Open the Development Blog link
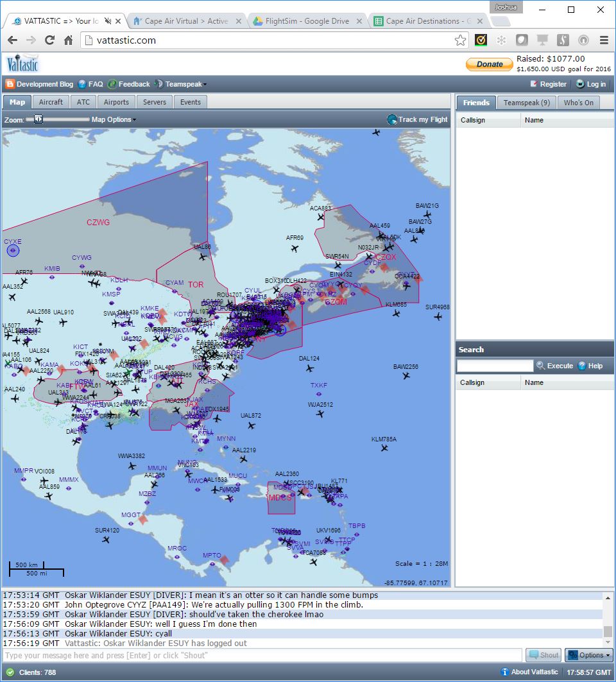Image resolution: width=616 pixels, height=682 pixels. coord(40,84)
